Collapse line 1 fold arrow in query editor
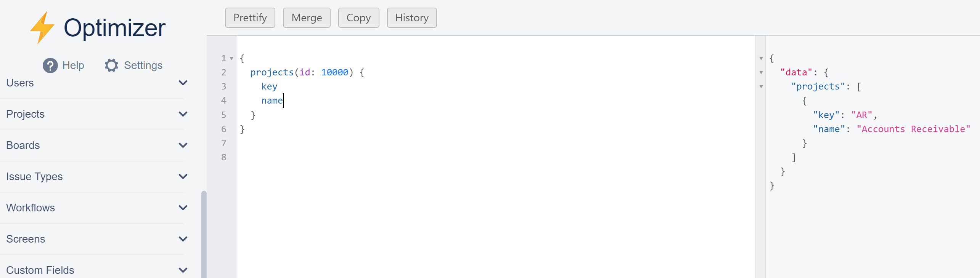Viewport: 980px width, 278px height. (231, 59)
